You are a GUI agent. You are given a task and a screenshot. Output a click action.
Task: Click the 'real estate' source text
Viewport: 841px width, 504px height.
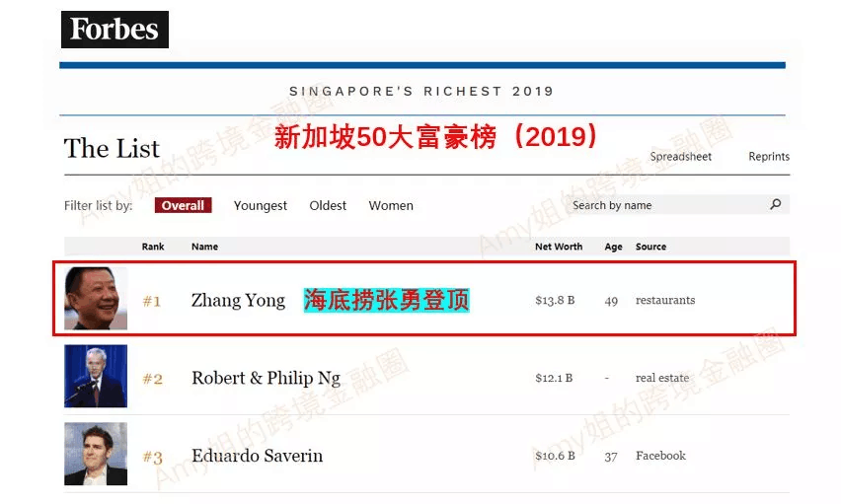pyautogui.click(x=662, y=378)
